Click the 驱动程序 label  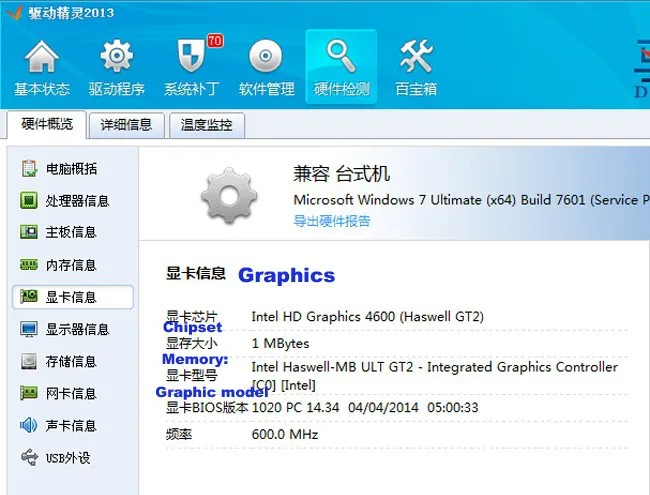[x=116, y=88]
